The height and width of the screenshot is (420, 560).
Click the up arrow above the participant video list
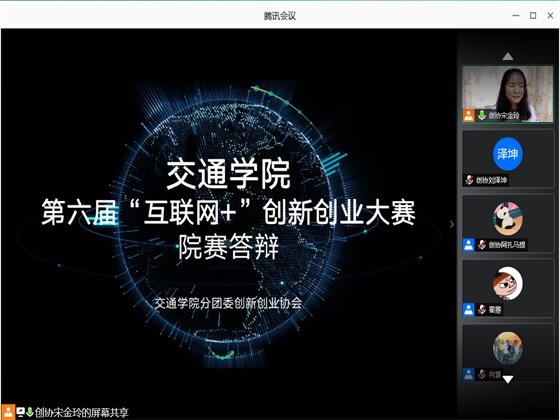tap(508, 56)
